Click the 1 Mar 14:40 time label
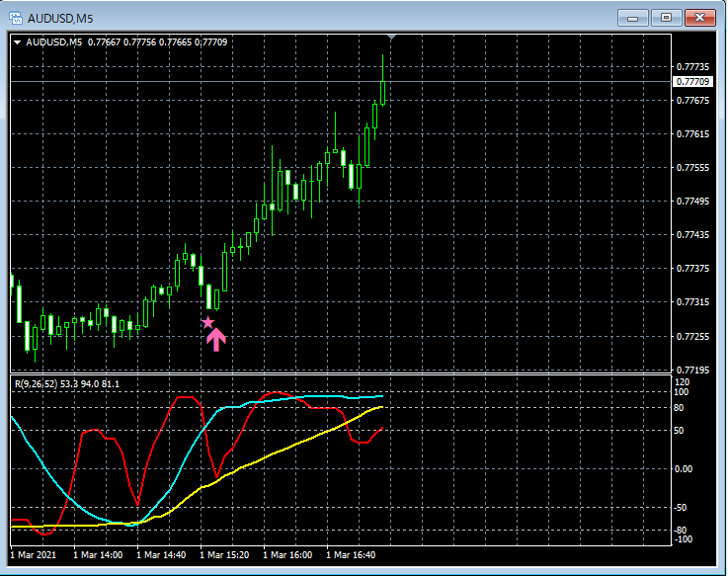The height and width of the screenshot is (576, 728). [161, 555]
